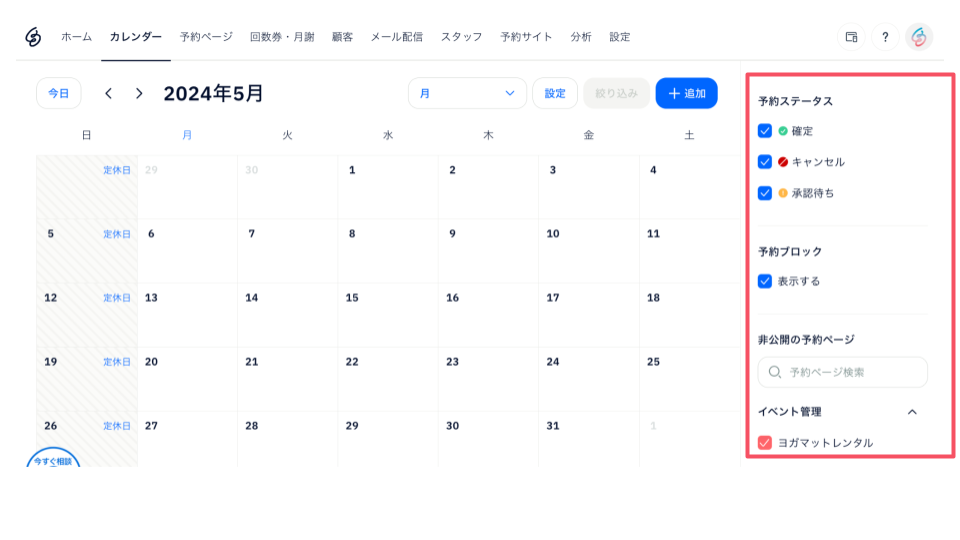
Task: Select May 10 on the calendar
Action: [589, 251]
